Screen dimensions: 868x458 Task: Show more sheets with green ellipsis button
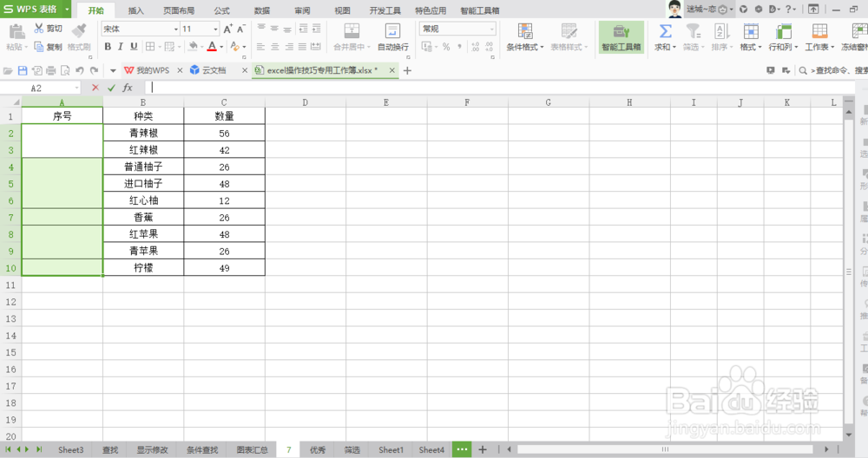(x=462, y=449)
